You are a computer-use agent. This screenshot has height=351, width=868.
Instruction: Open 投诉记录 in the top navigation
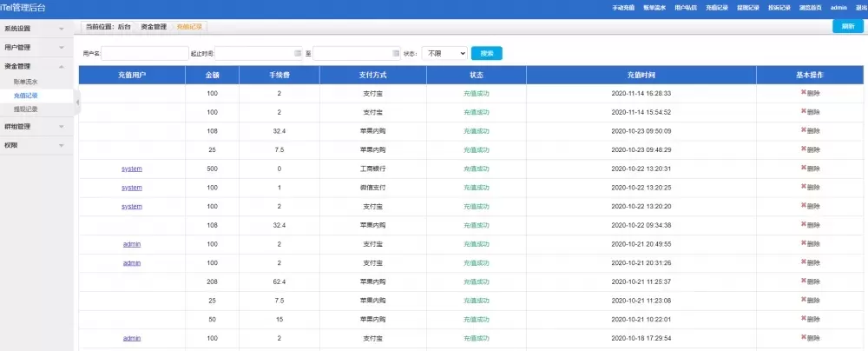(x=779, y=8)
